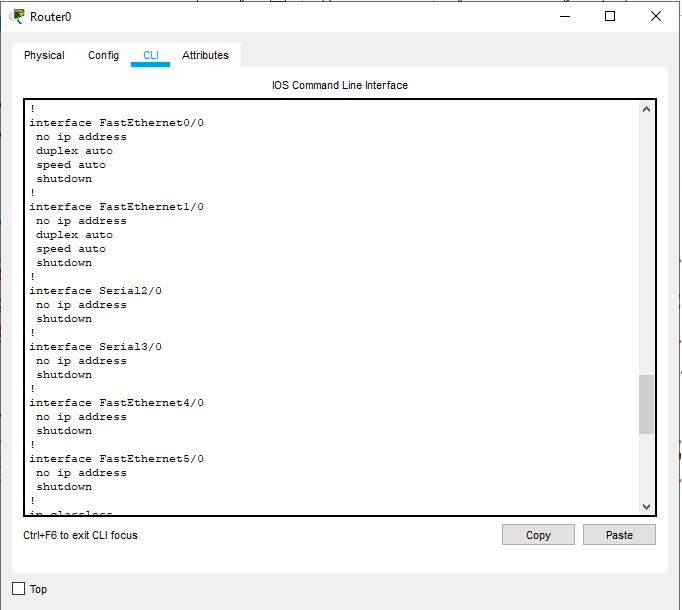Click the 'interface FastEthernet4/0' line

tap(117, 403)
